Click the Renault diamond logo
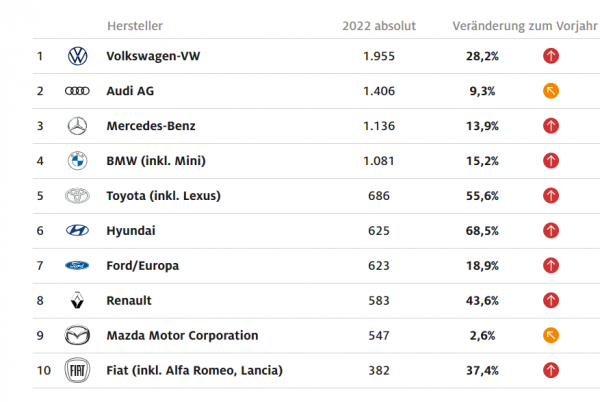The height and width of the screenshot is (402, 600). coord(77,300)
